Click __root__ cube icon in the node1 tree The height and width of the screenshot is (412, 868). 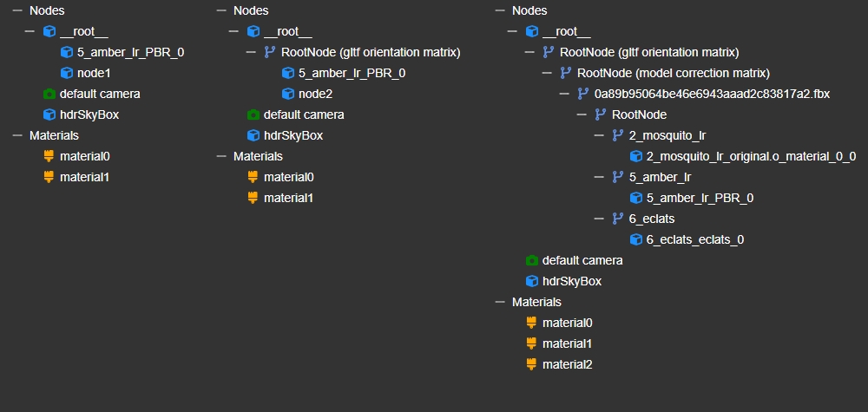[x=49, y=31]
